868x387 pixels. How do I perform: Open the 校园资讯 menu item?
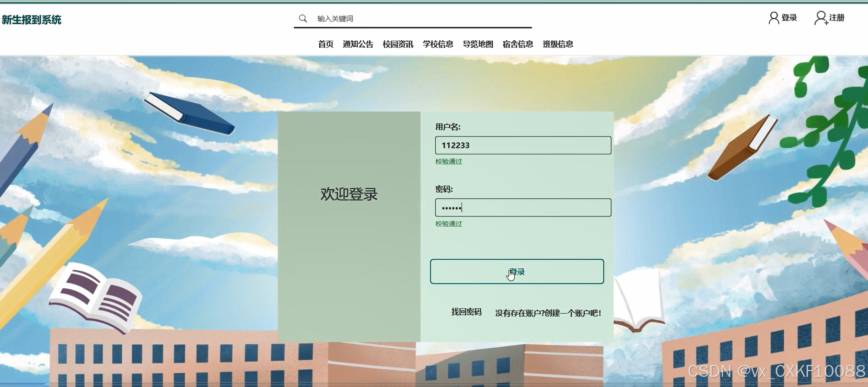pyautogui.click(x=398, y=44)
